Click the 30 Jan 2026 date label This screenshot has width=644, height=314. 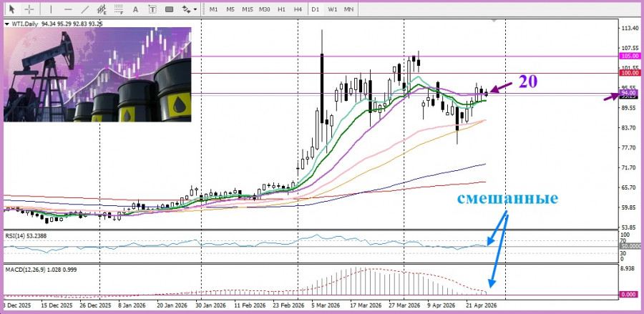(211, 306)
